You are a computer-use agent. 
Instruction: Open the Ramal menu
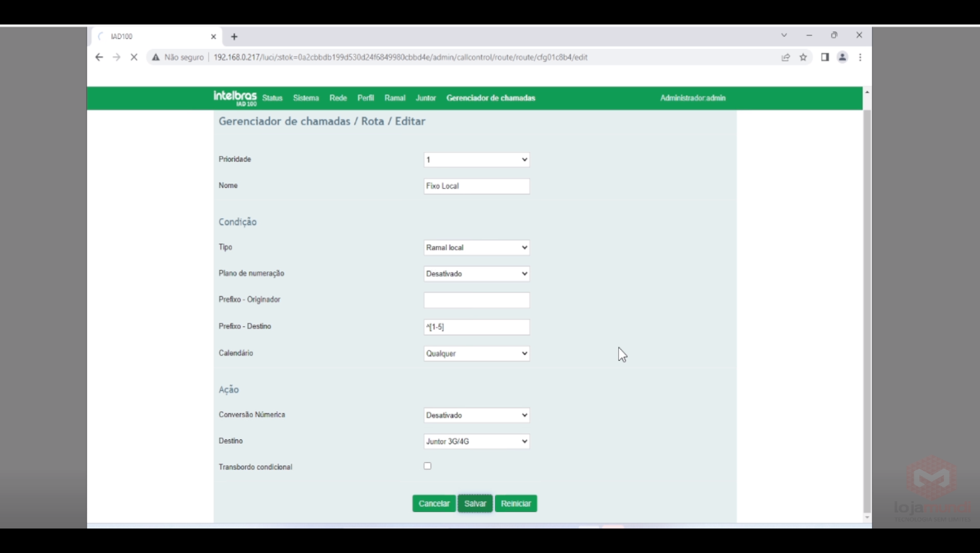[395, 98]
